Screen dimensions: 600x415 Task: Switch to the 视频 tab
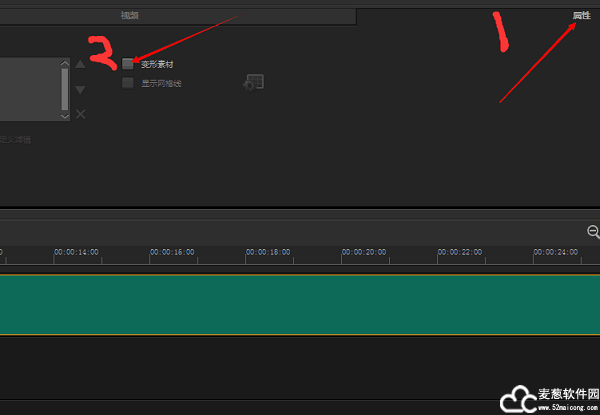tap(130, 15)
